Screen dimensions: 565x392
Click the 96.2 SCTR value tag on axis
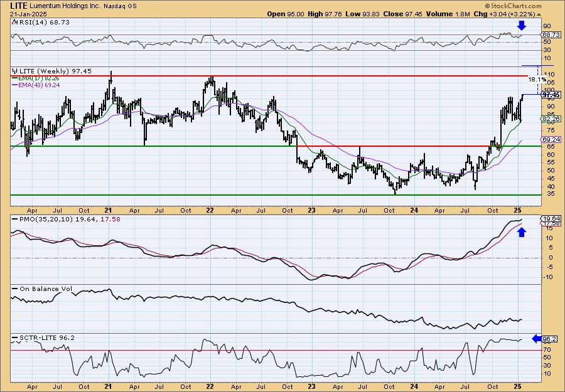(x=550, y=339)
